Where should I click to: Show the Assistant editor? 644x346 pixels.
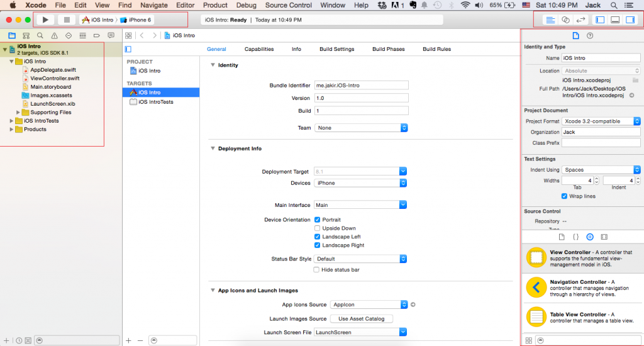tap(565, 20)
